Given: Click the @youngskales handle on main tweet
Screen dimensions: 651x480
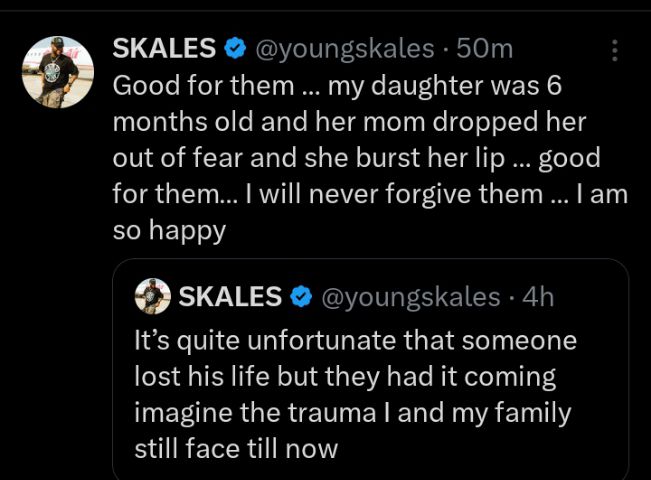Looking at the screenshot, I should click(343, 48).
